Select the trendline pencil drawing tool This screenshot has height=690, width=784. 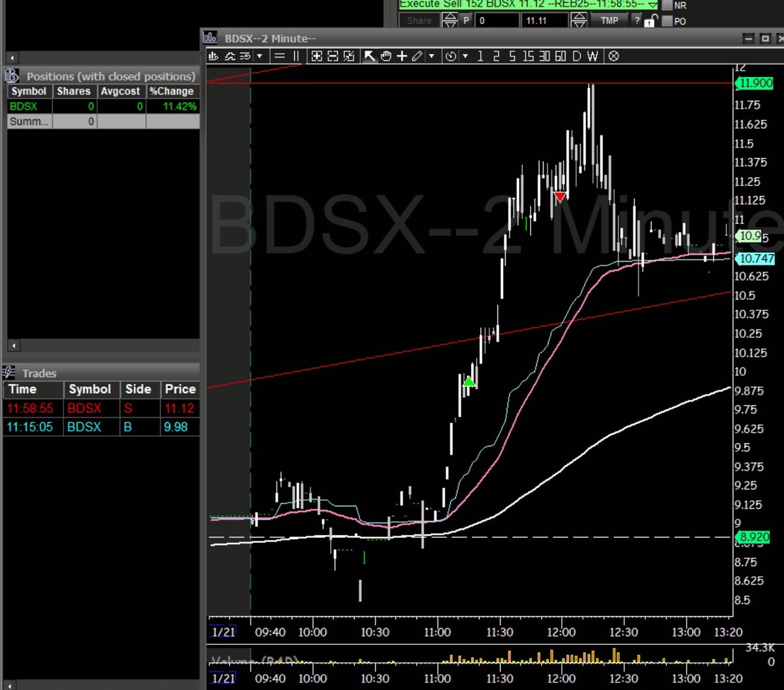(418, 56)
